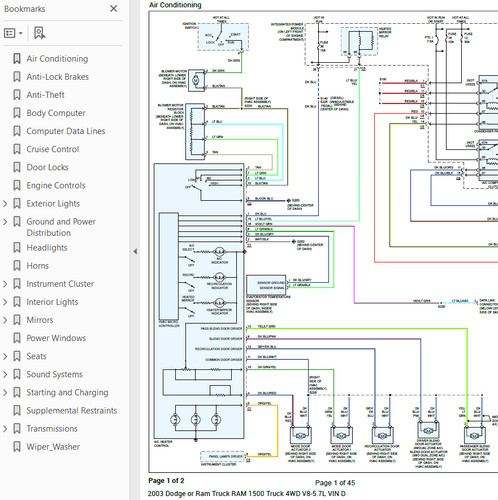Expand the Instrument Cluster bookmark tree
The width and height of the screenshot is (498, 500).
pos(5,284)
